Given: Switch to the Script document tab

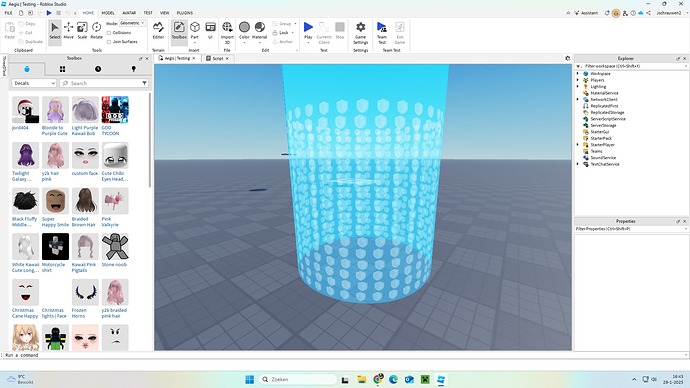Looking at the screenshot, I should (x=218, y=58).
